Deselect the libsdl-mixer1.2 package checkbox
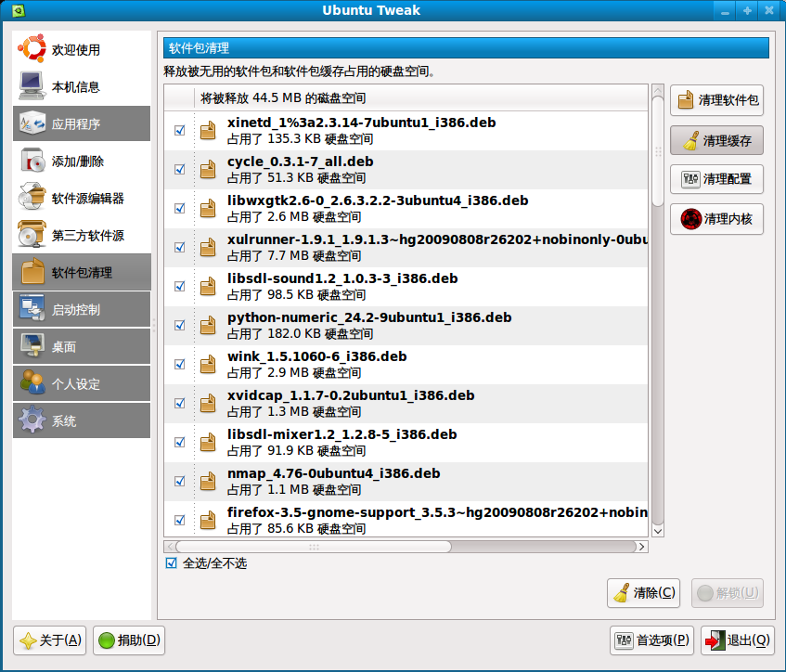 (x=179, y=443)
